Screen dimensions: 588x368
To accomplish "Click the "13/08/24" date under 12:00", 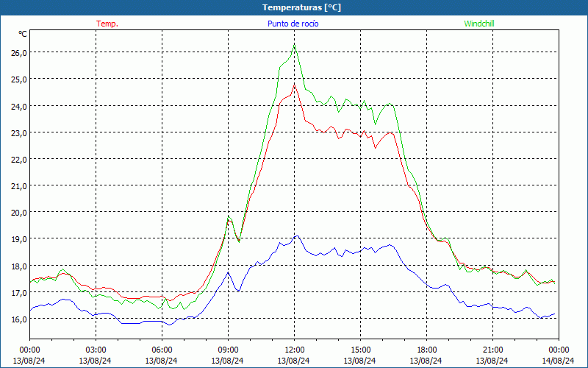I will [x=293, y=361].
